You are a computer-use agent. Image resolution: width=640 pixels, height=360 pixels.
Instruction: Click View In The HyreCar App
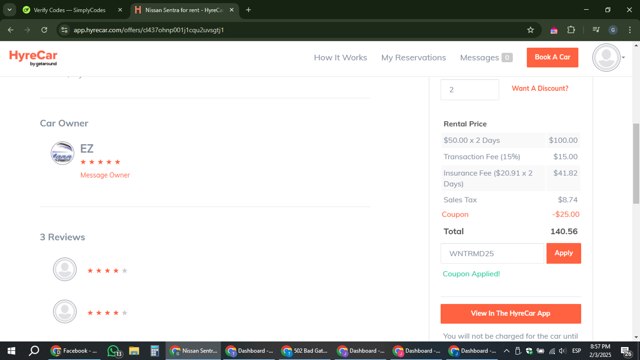click(510, 313)
